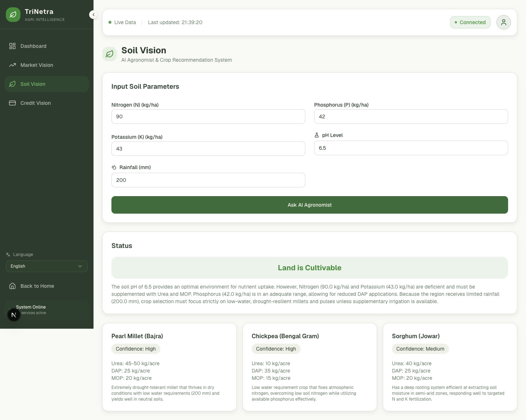Click Chickpea's Confidence: High badge
Image resolution: width=526 pixels, height=420 pixels.
pos(276,349)
